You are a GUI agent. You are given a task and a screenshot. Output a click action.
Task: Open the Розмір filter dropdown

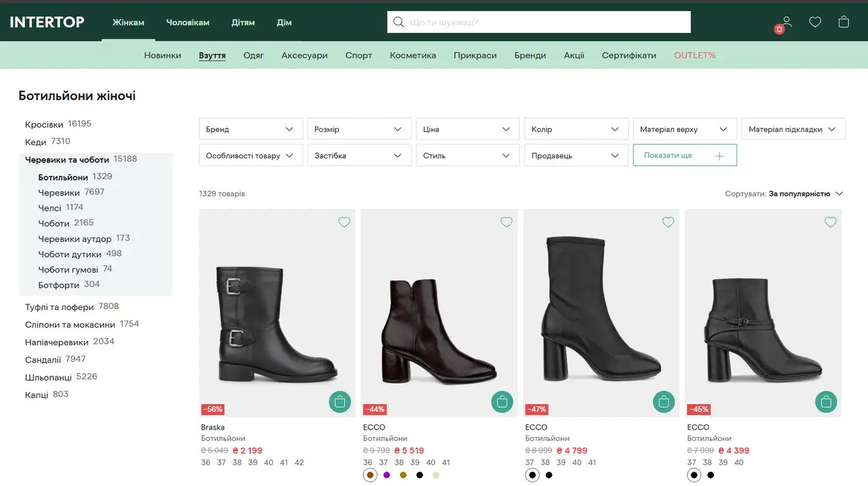(x=359, y=129)
